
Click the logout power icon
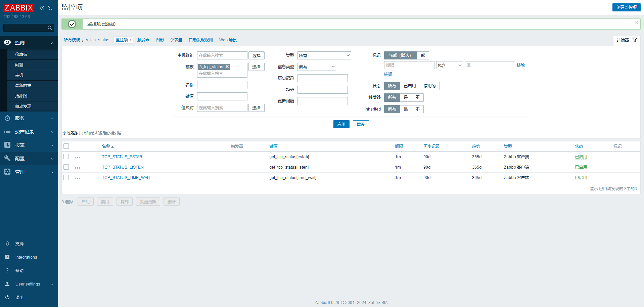pyautogui.click(x=7, y=297)
